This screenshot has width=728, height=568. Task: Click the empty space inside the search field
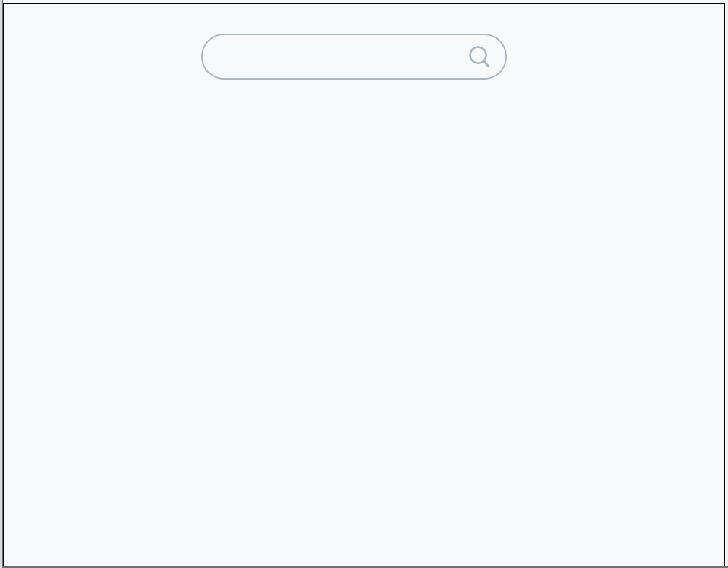343,57
